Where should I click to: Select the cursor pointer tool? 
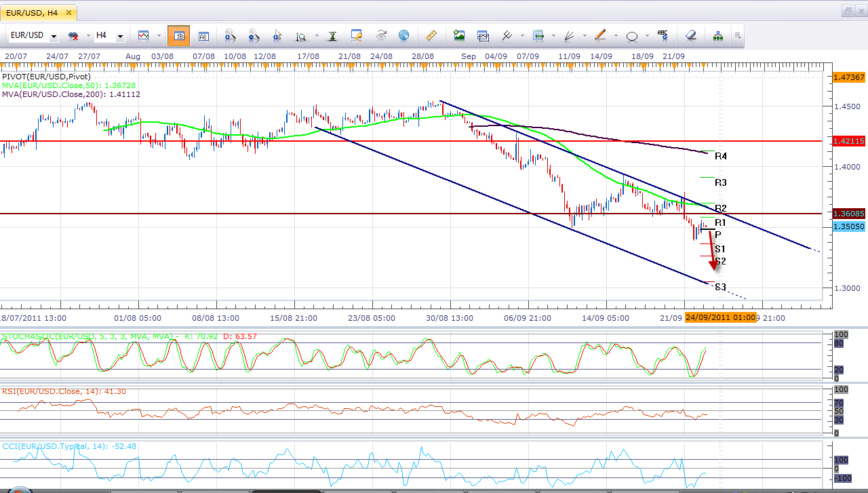[x=277, y=35]
